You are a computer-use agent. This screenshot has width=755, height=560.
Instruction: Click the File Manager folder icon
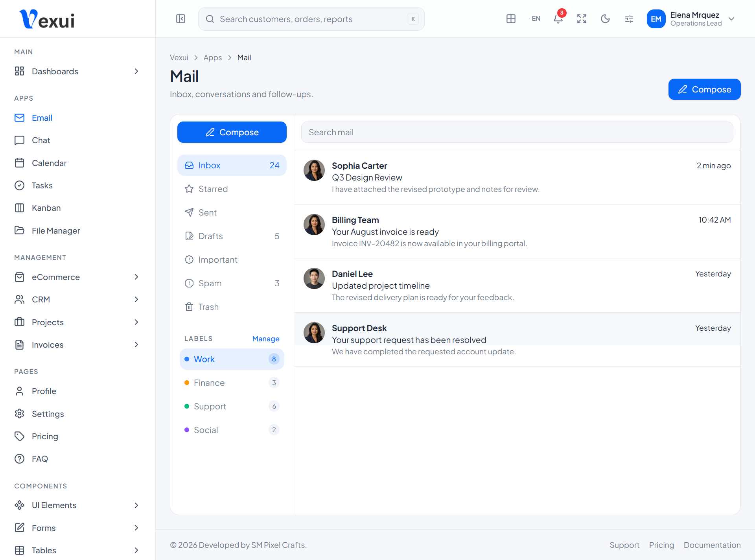tap(19, 230)
